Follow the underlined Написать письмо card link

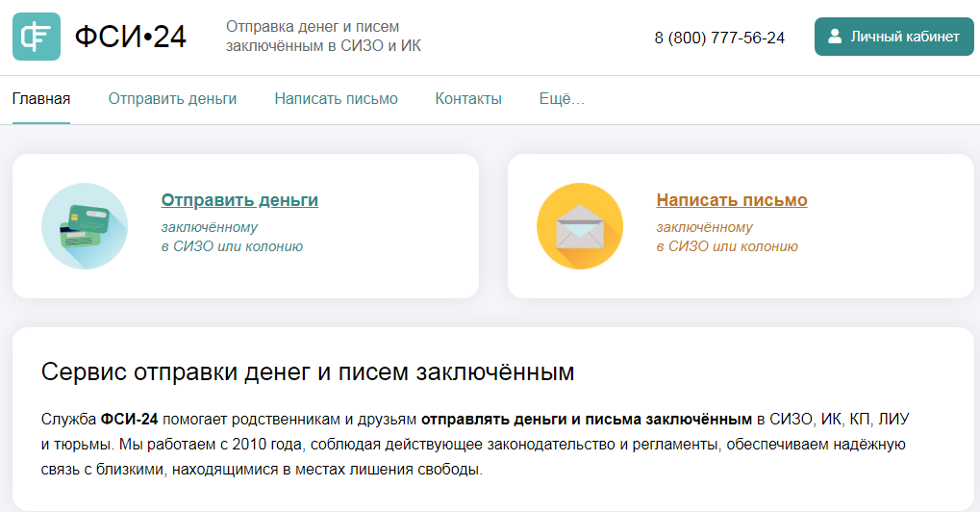[x=732, y=200]
